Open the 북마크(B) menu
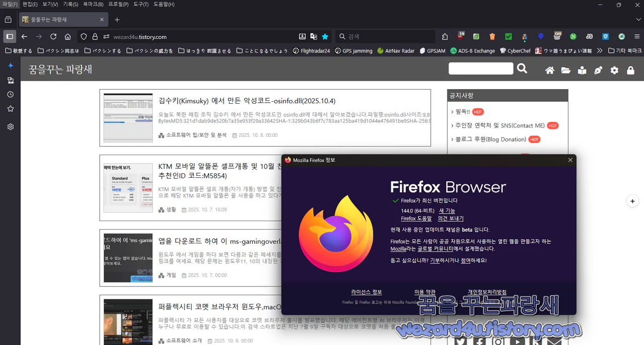Image resolution: width=644 pixels, height=345 pixels. (93, 5)
